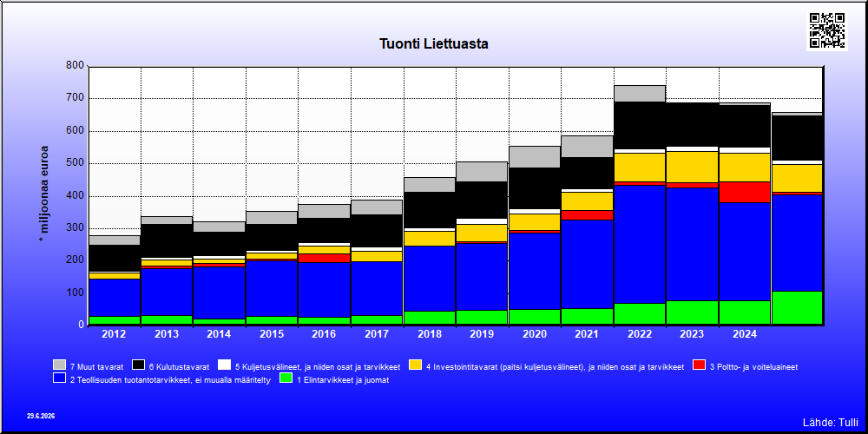Click the x-axis label '2021'
Image resolution: width=868 pixels, height=434 pixels.
587,334
